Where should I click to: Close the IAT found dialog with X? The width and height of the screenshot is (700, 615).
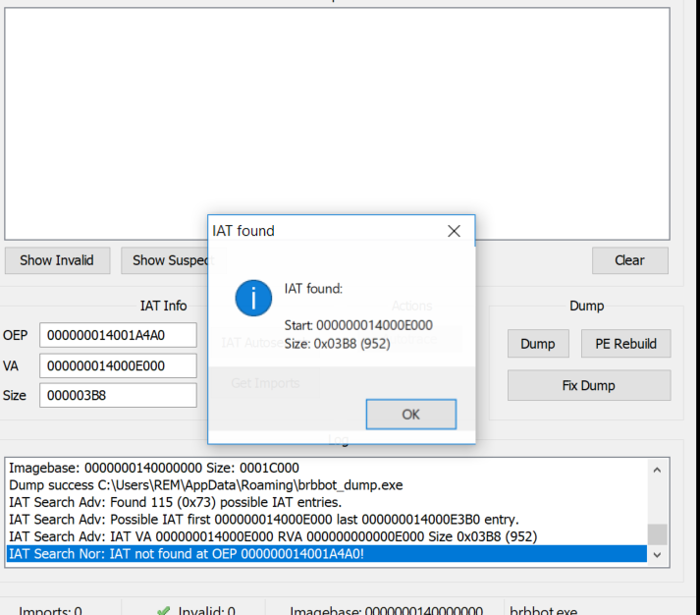pos(454,231)
